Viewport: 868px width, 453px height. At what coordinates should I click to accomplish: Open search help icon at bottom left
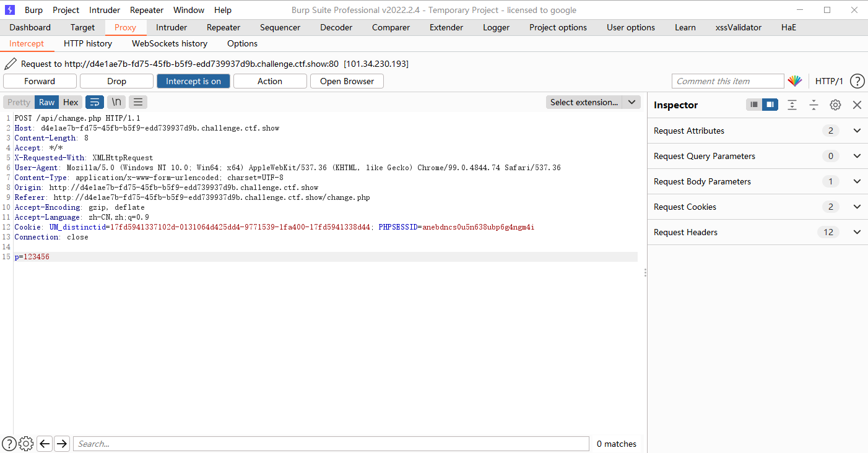[x=9, y=443]
